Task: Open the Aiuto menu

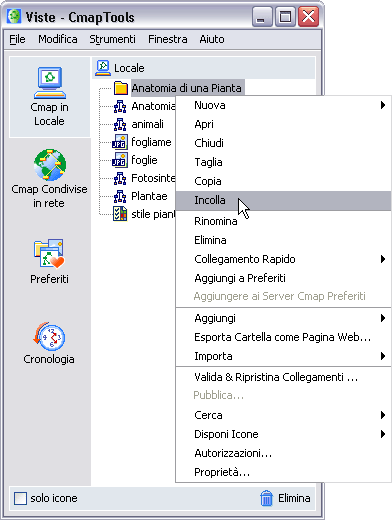Action: click(212, 39)
